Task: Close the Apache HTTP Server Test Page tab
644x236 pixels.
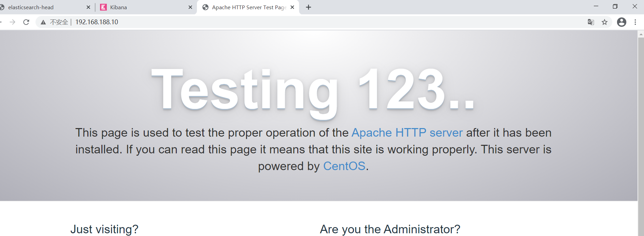Action: coord(292,7)
